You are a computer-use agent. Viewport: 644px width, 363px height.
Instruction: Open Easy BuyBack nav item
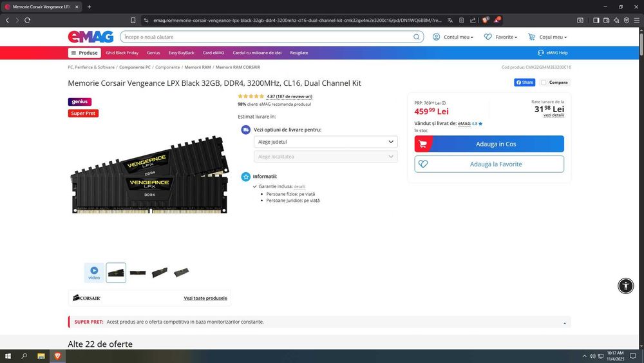(181, 53)
